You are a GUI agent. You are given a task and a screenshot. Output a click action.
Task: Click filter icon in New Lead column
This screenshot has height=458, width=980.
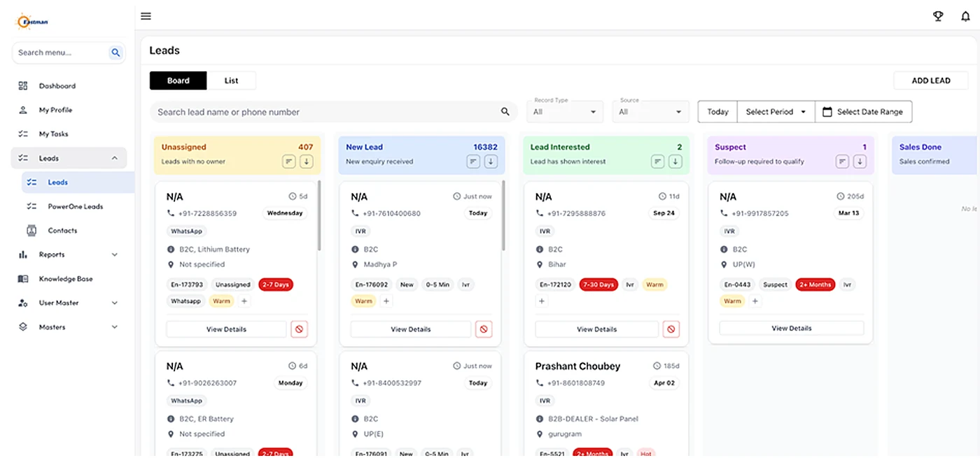tap(473, 162)
